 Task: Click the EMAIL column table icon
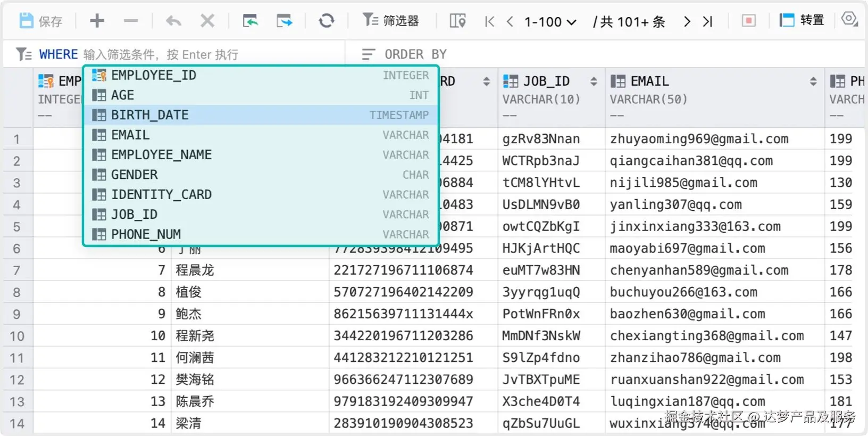(618, 81)
